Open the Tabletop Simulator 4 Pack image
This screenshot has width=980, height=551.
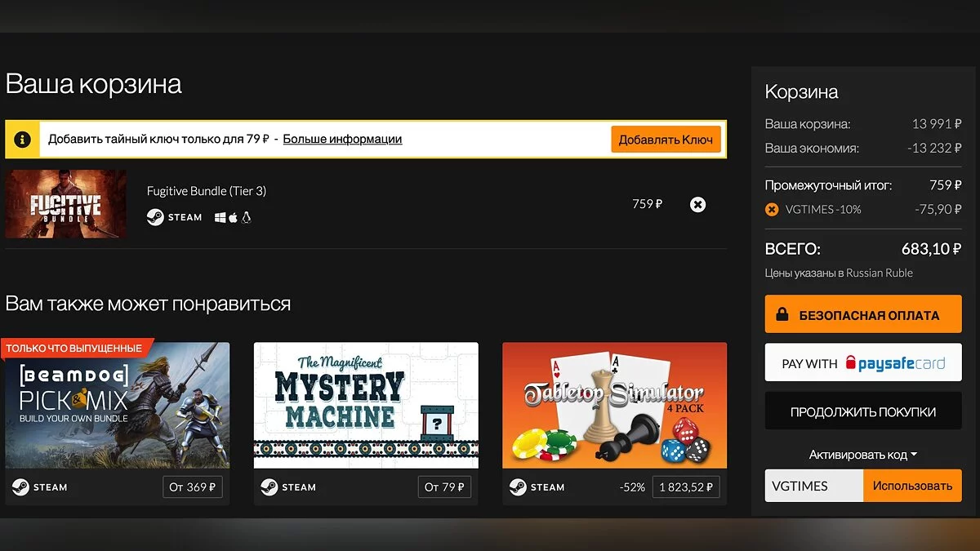coord(614,405)
